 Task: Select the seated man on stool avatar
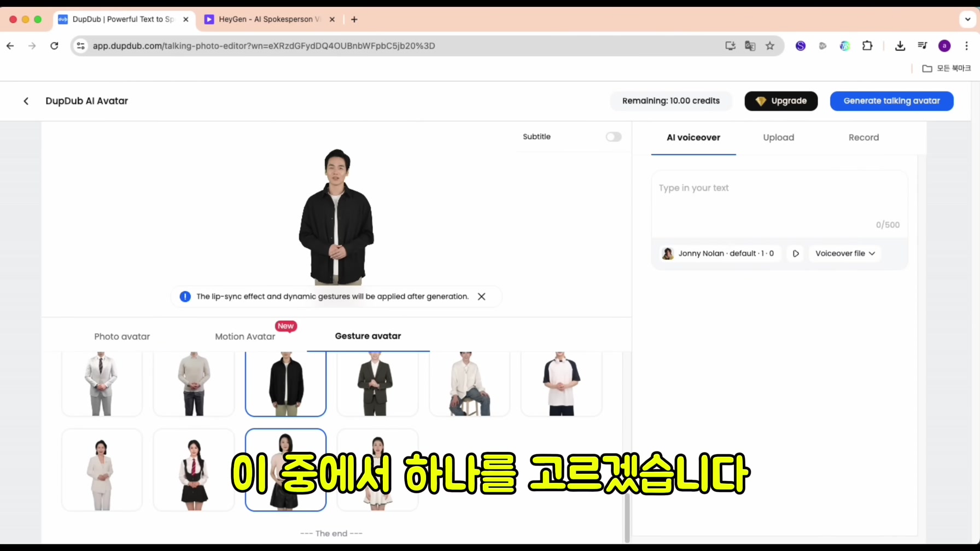click(x=469, y=384)
